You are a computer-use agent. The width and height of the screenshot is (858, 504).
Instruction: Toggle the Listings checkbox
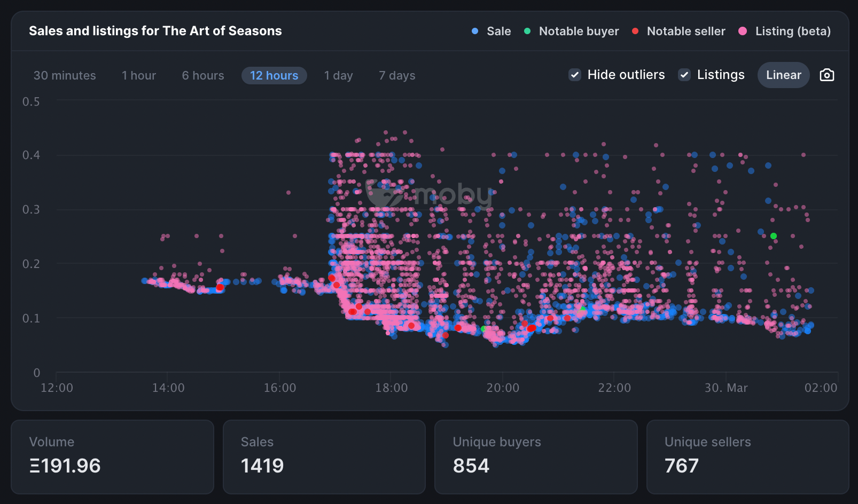684,75
